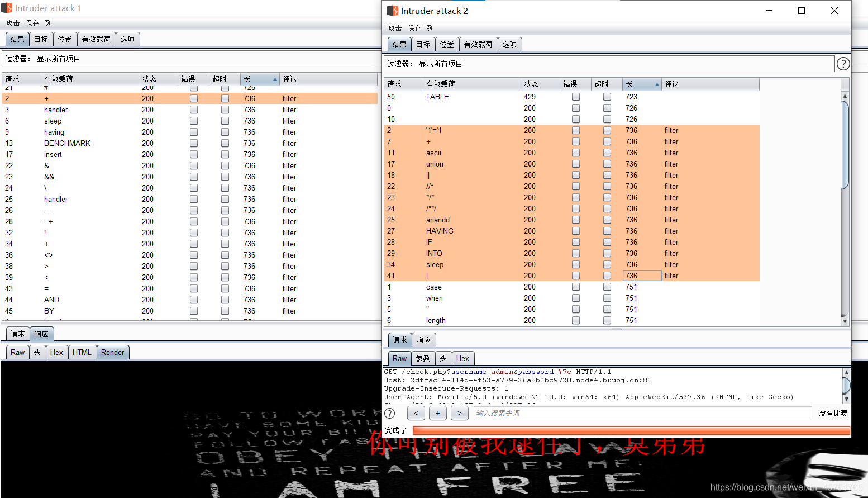Toggle error checkbox for TABLE payload row
Screen dimensions: 868x498
[x=575, y=97]
